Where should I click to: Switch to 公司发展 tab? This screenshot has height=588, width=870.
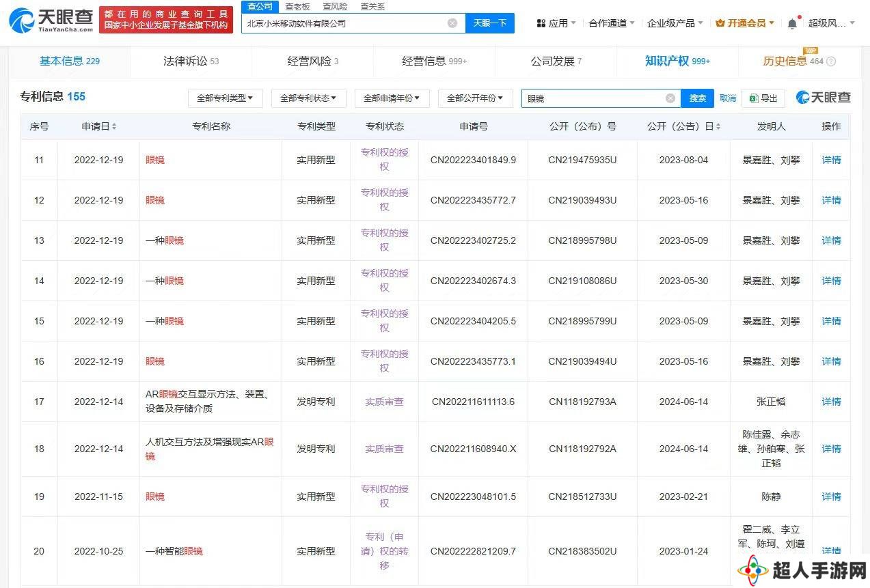pos(556,61)
